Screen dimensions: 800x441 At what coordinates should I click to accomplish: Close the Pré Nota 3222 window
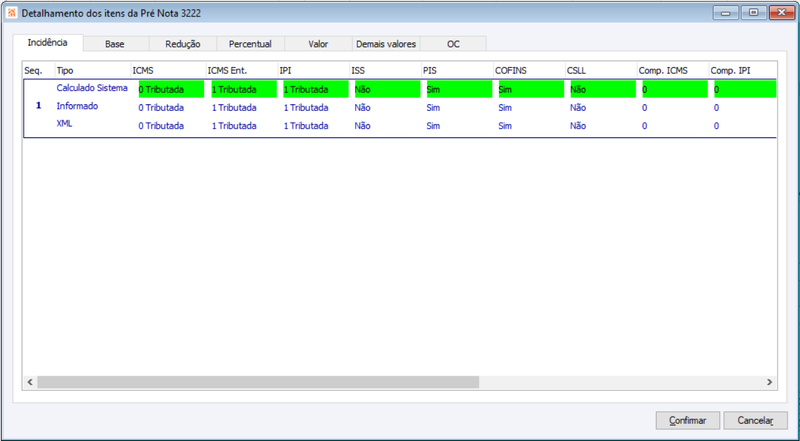click(x=781, y=13)
